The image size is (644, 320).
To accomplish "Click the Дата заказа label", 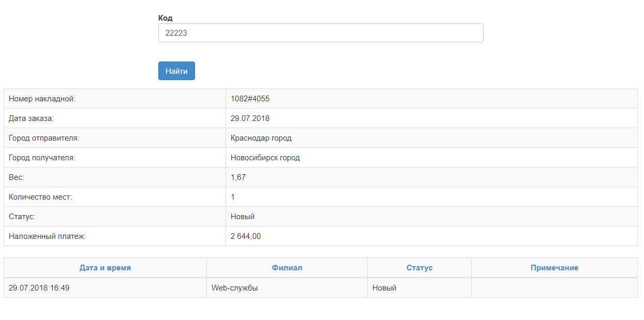I will coord(31,118).
